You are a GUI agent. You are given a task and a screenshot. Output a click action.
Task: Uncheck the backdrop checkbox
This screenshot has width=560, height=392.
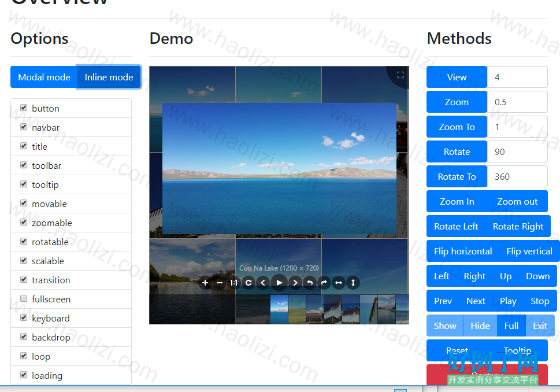tap(24, 336)
